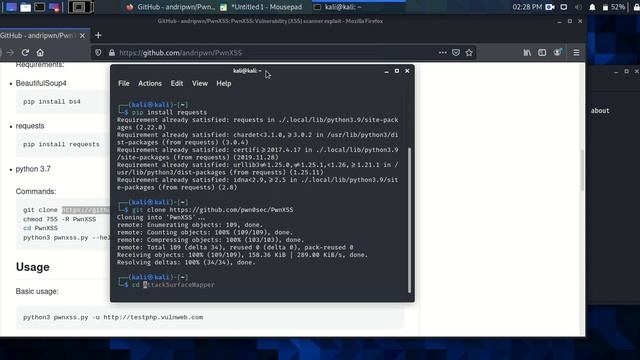Go forward in Firefox history
Image resolution: width=640 pixels, height=360 pixels.
[x=11, y=53]
